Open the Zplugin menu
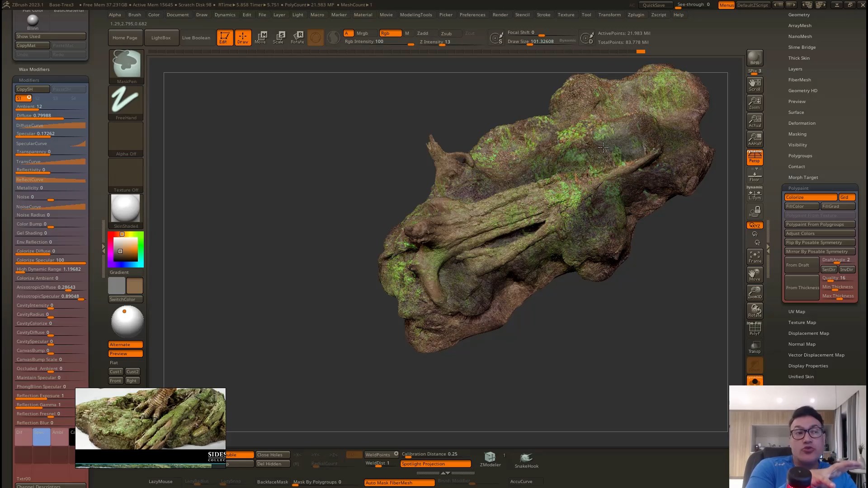Image resolution: width=868 pixels, height=488 pixels. (636, 15)
